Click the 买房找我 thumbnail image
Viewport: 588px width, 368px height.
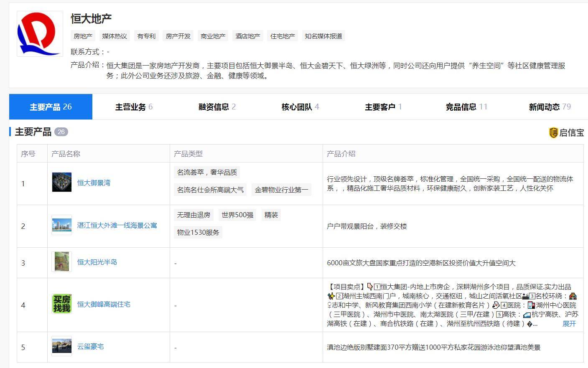62,304
